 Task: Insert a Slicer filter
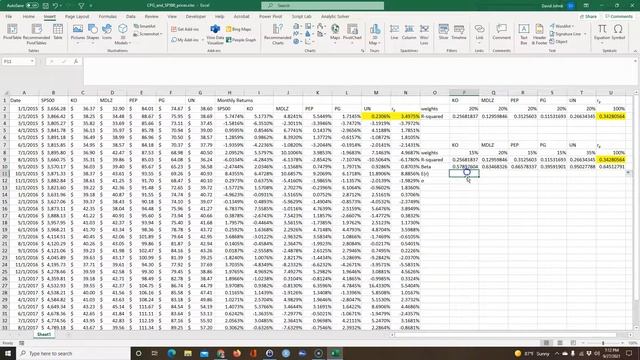443,32
